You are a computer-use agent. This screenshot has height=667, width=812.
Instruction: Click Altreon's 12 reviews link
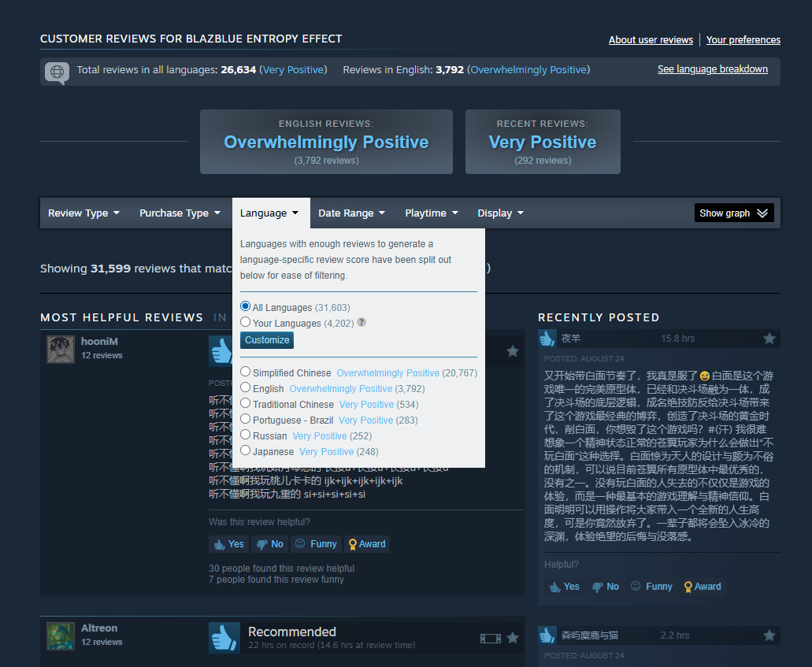[102, 642]
